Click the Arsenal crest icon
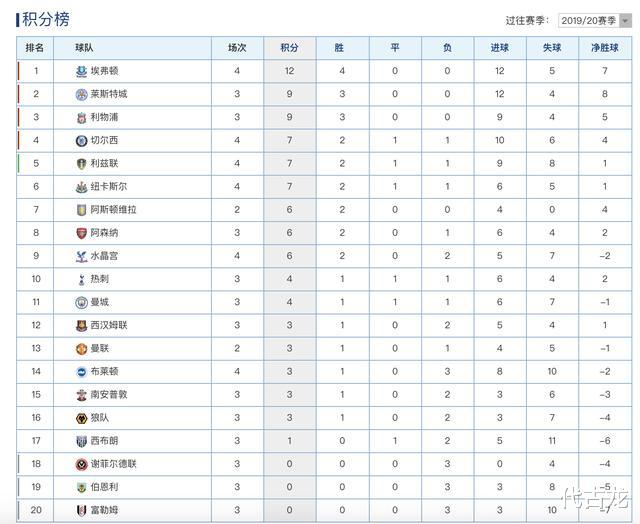Viewport: 640px width, 524px height. click(x=82, y=233)
